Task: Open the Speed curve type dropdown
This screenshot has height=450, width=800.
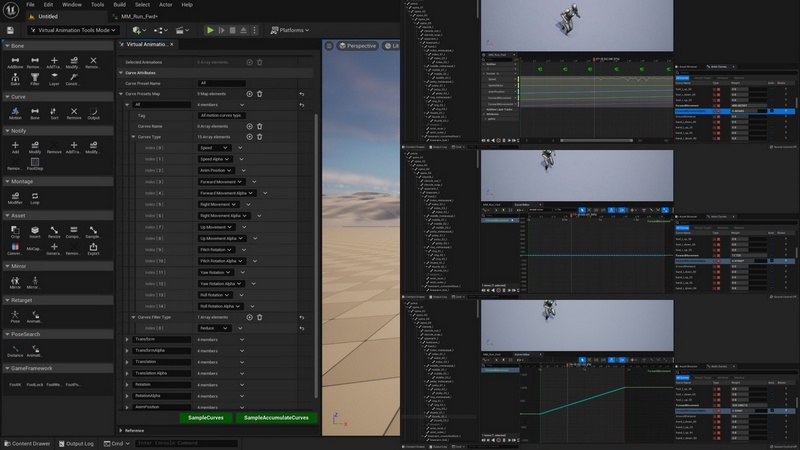Action: click(214, 148)
